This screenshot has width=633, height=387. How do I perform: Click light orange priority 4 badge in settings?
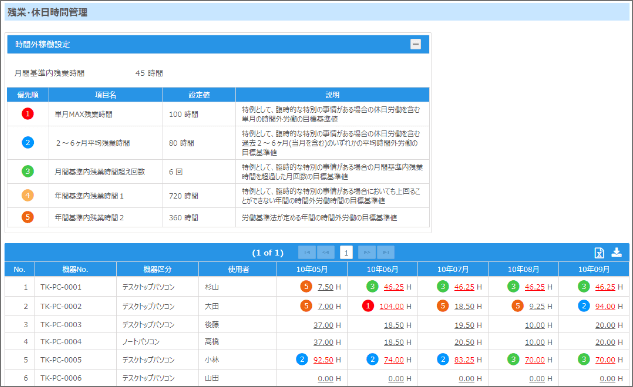[27, 195]
